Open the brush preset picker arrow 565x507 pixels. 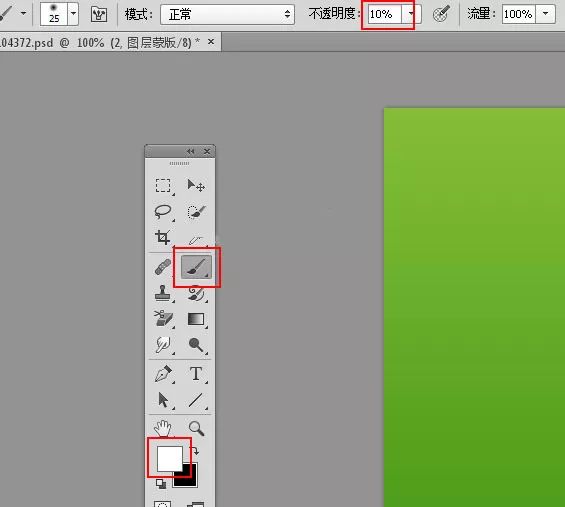pos(73,14)
